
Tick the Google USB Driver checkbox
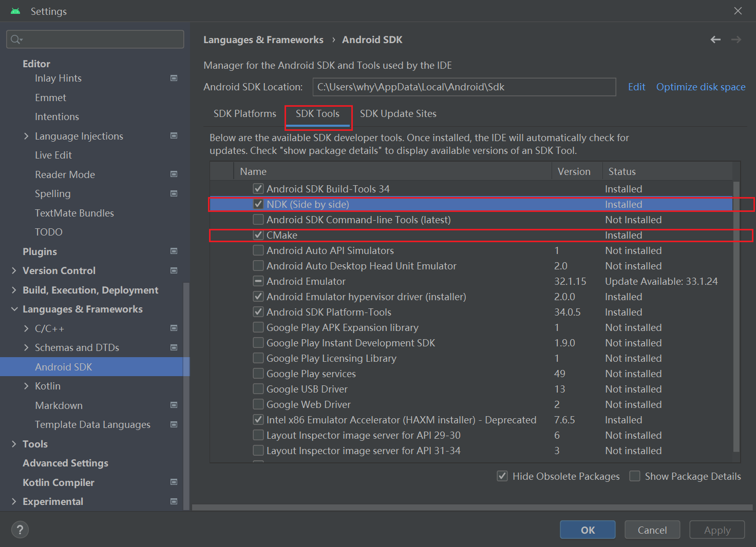pyautogui.click(x=258, y=389)
